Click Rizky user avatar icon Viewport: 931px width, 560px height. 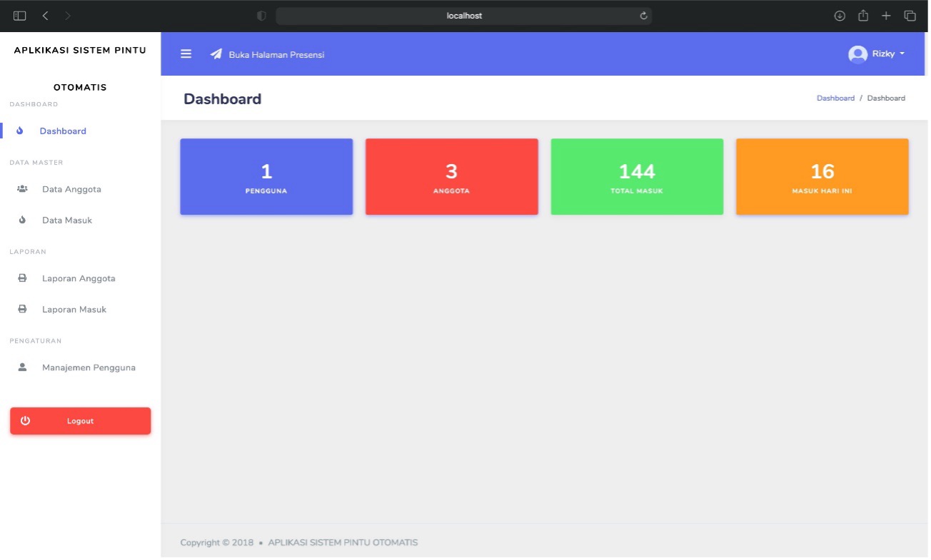[x=857, y=54]
